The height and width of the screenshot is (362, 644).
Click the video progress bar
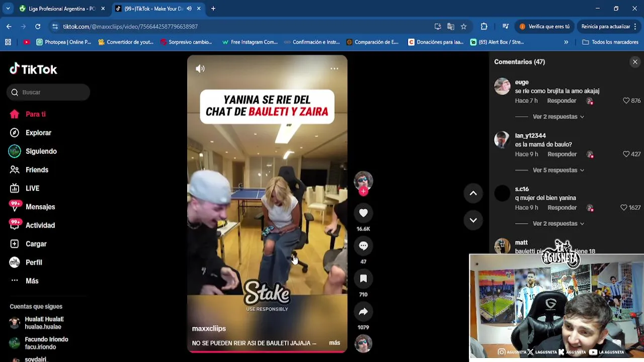[267, 351]
